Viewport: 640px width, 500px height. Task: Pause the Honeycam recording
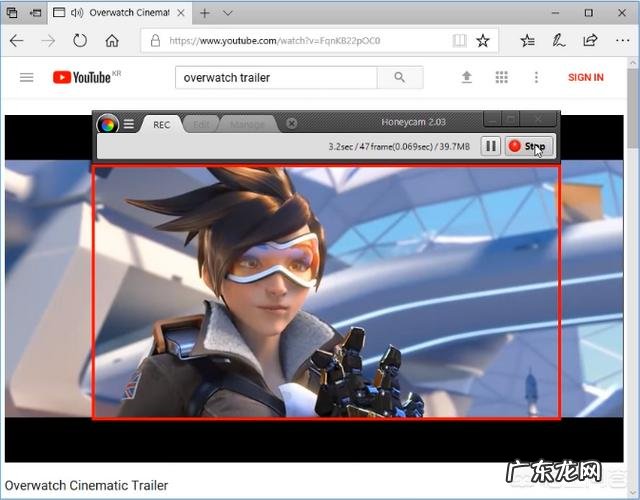[x=490, y=146]
